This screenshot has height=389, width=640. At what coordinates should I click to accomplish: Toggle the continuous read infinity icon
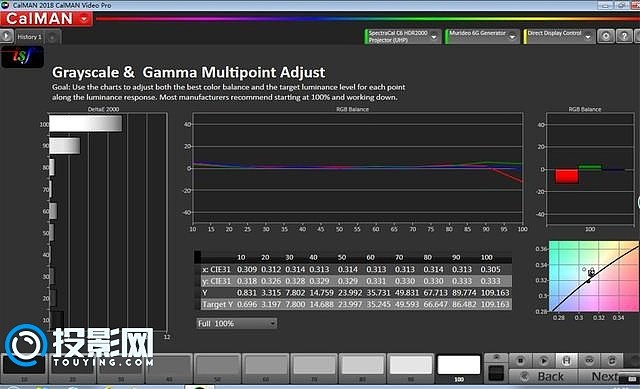pos(589,361)
